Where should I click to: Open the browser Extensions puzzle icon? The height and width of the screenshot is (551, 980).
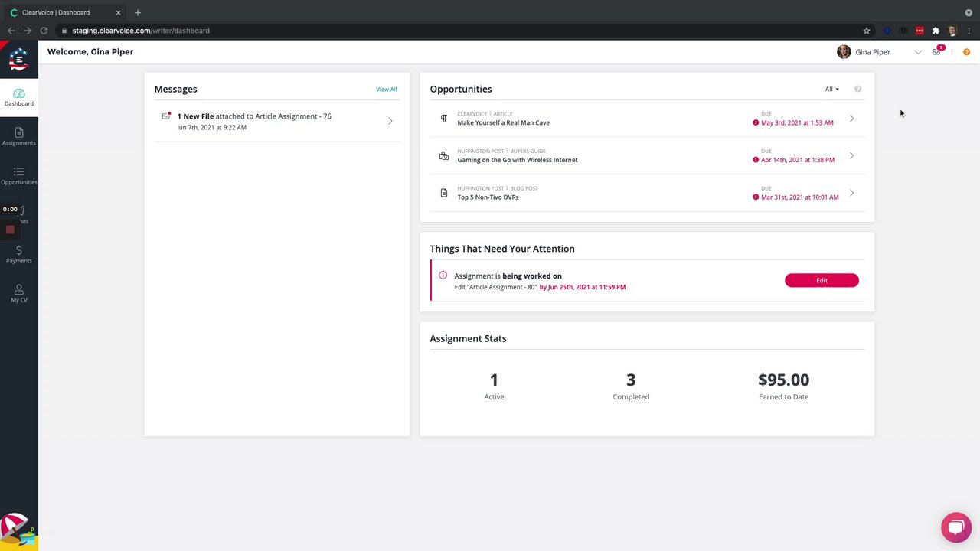click(936, 31)
